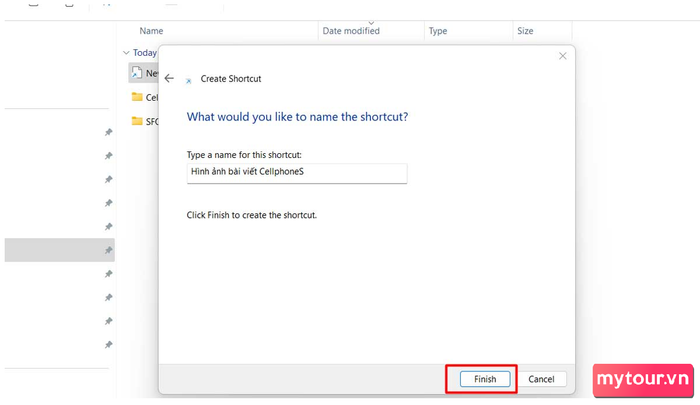Select the SFC folder icon
The height and width of the screenshot is (405, 700).
click(137, 121)
